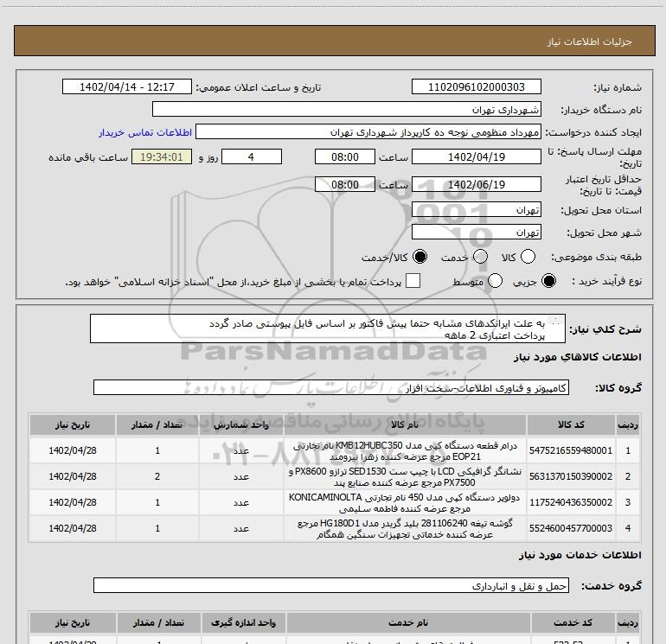
Task: Click the delivery province field تهران
Action: (x=476, y=210)
